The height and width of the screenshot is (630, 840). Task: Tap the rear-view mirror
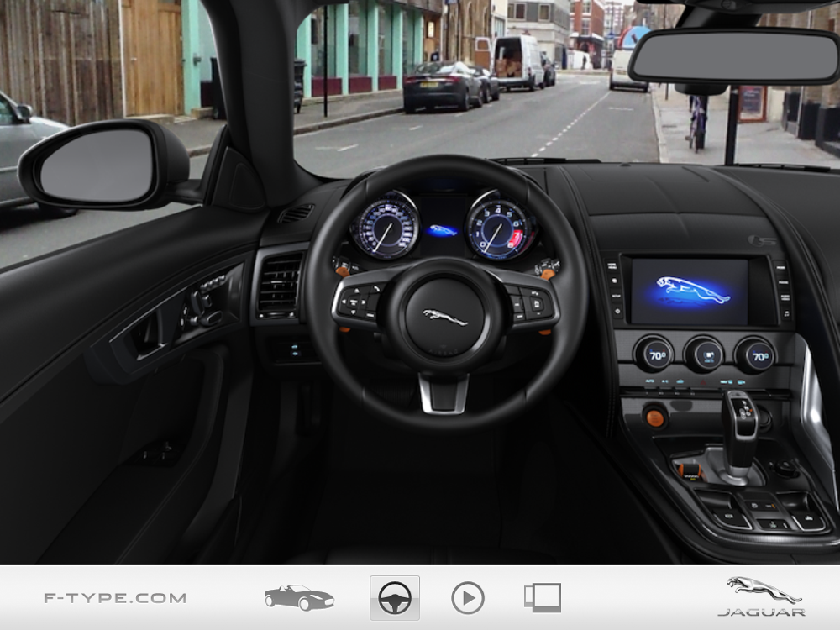coord(734,57)
